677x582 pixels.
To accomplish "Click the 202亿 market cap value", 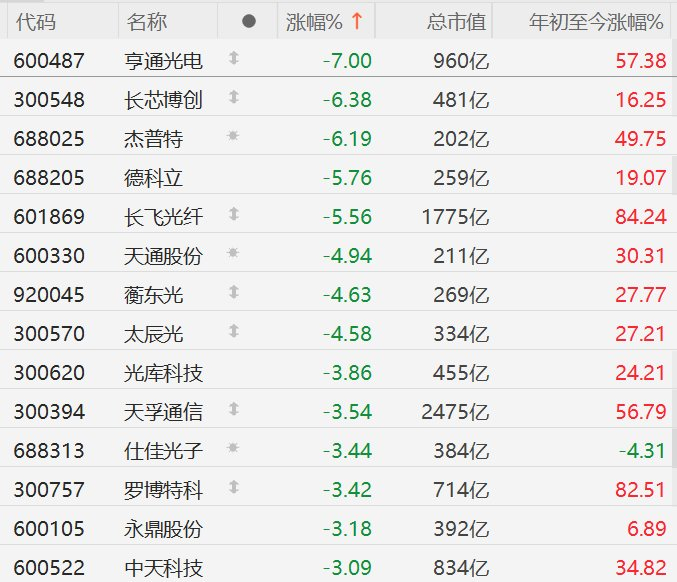I will 461,139.
